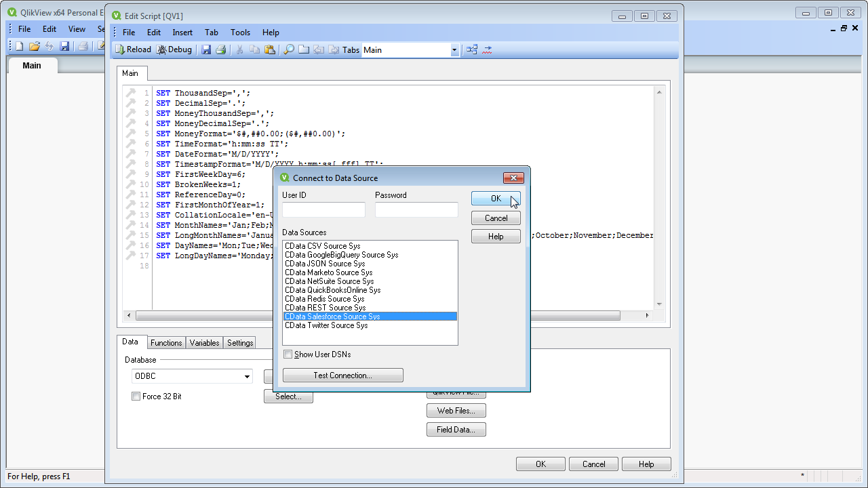
Task: Start the script Debug tool
Action: click(174, 49)
